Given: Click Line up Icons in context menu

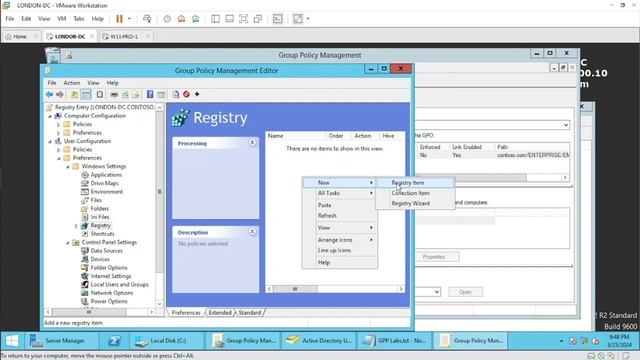Looking at the screenshot, I should pyautogui.click(x=340, y=250).
